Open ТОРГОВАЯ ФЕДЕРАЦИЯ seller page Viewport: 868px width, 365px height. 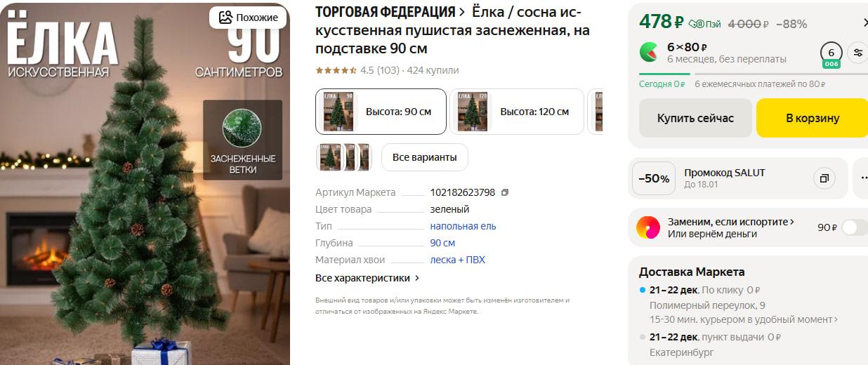(x=390, y=12)
